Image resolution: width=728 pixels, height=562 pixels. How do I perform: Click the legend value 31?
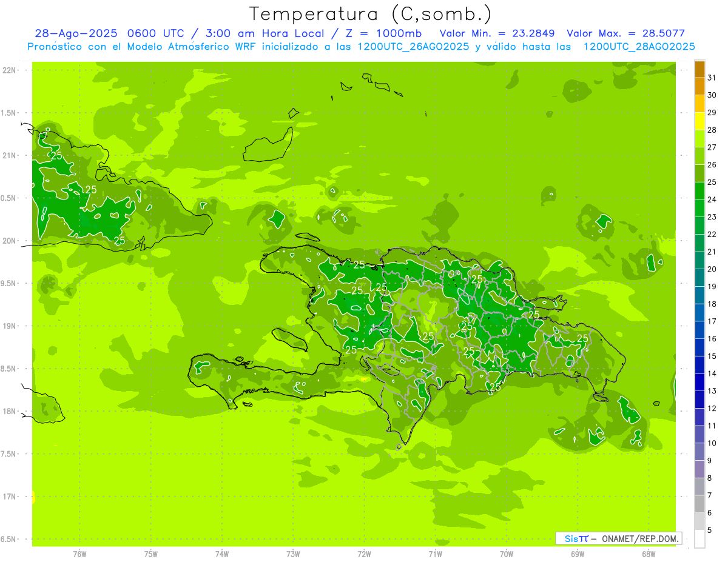(712, 78)
